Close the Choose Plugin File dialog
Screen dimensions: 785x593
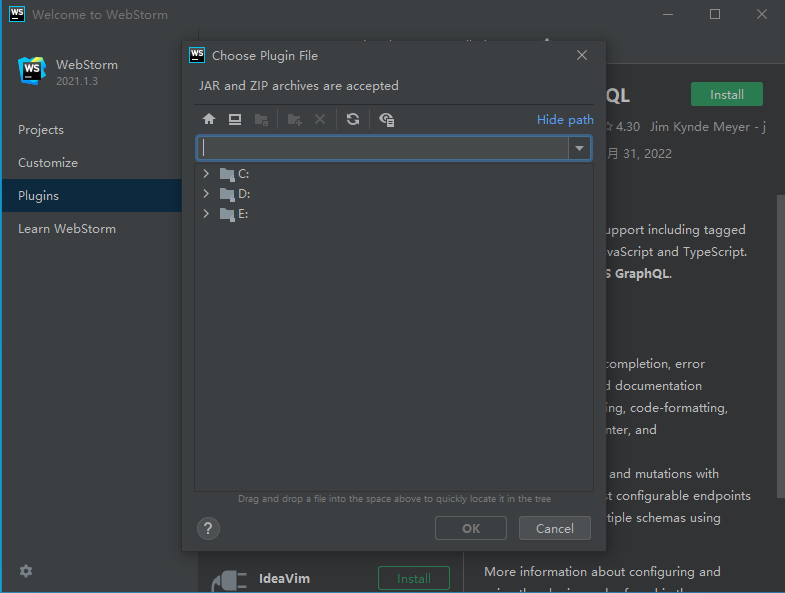click(582, 55)
